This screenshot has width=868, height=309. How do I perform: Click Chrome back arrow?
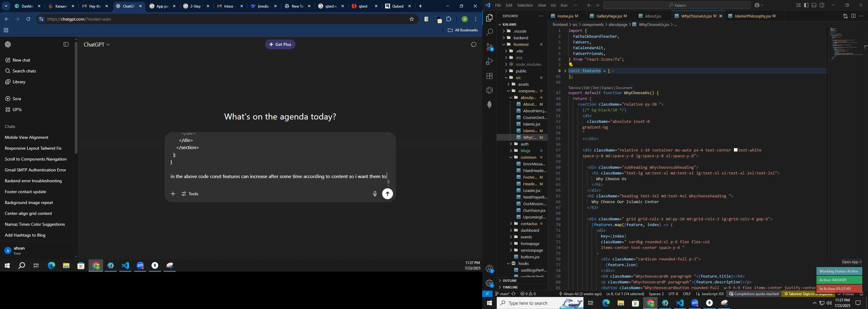click(7, 19)
